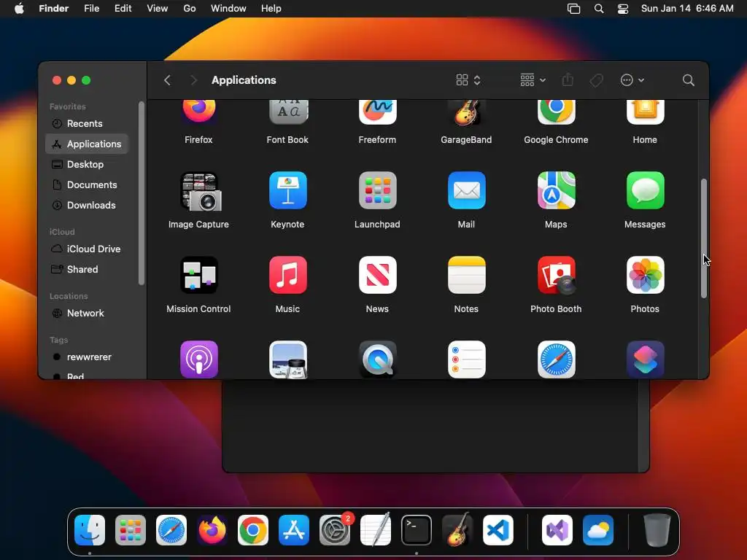The image size is (747, 560).
Task: Open the Maps app icon
Action: click(x=556, y=190)
